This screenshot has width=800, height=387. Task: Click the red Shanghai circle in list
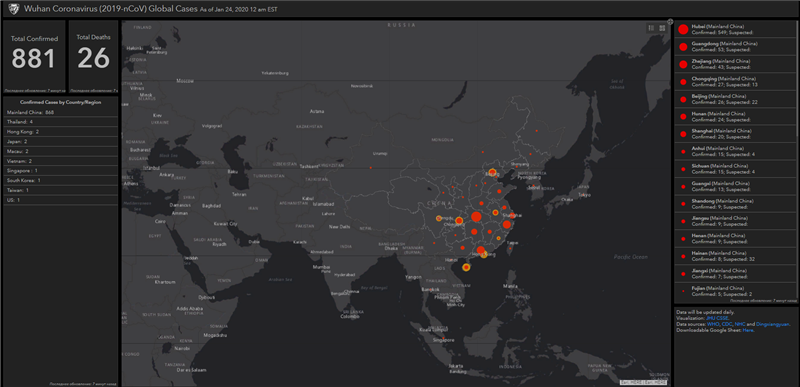click(x=683, y=134)
